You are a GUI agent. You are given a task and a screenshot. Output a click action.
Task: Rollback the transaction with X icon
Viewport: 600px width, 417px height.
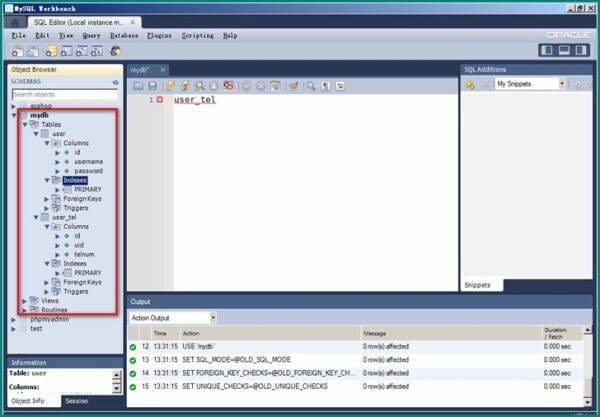click(x=261, y=86)
